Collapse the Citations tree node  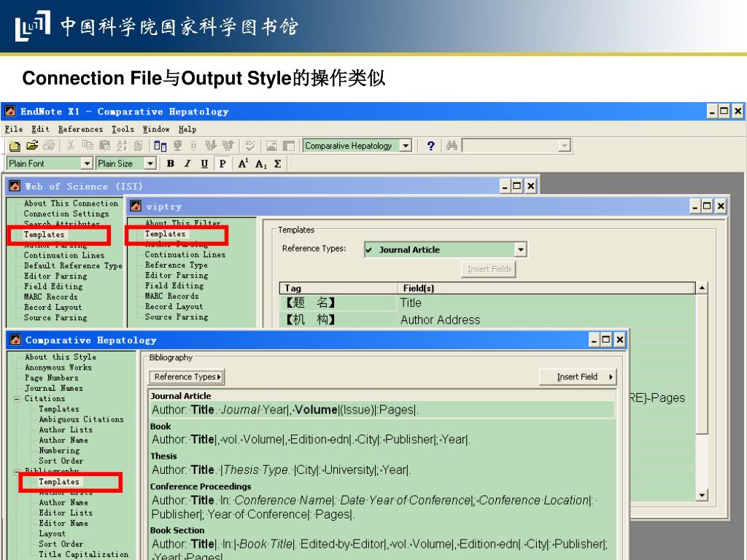click(17, 399)
